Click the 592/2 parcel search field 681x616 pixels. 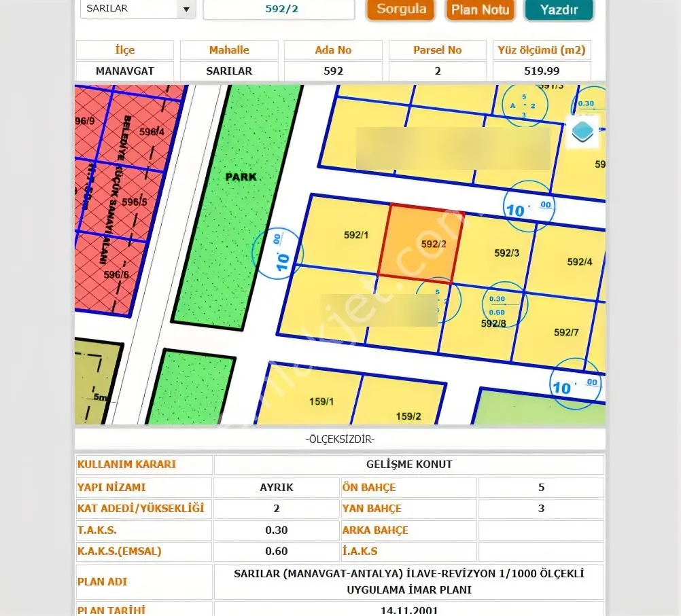coord(279,9)
